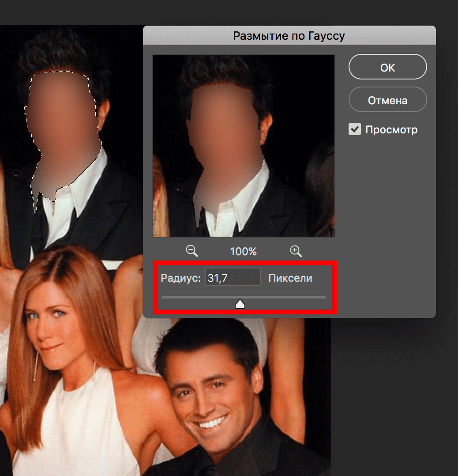Image resolution: width=458 pixels, height=476 pixels.
Task: Click the Радиус slider handle
Action: (x=240, y=304)
